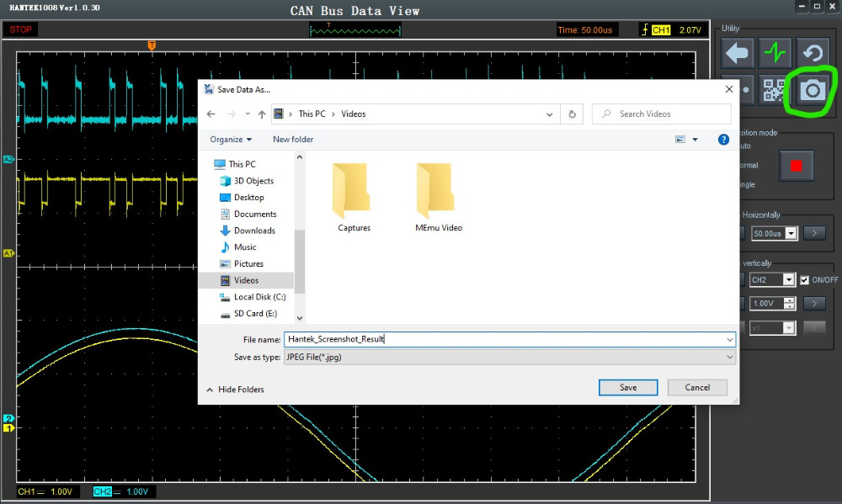
Task: Click the circular reset arrow utility icon
Action: click(812, 53)
